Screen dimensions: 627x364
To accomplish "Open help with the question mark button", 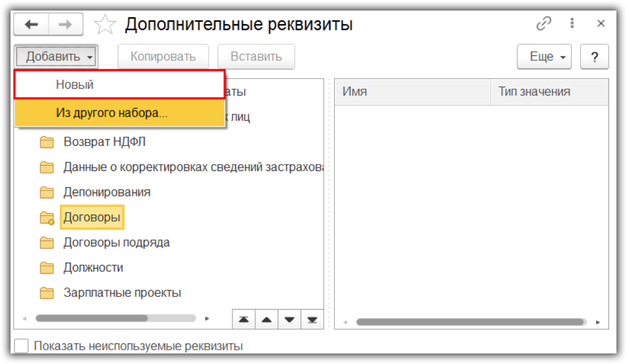I will pyautogui.click(x=594, y=57).
